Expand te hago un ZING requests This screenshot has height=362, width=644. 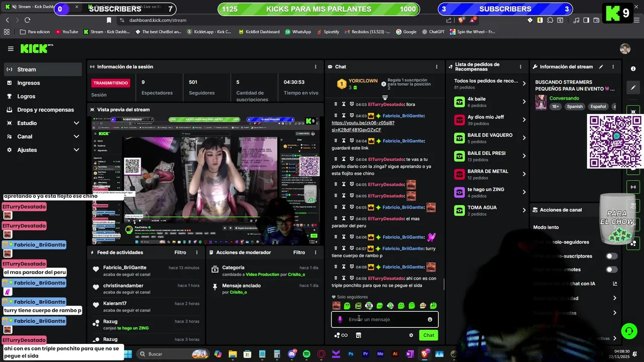pos(524,192)
